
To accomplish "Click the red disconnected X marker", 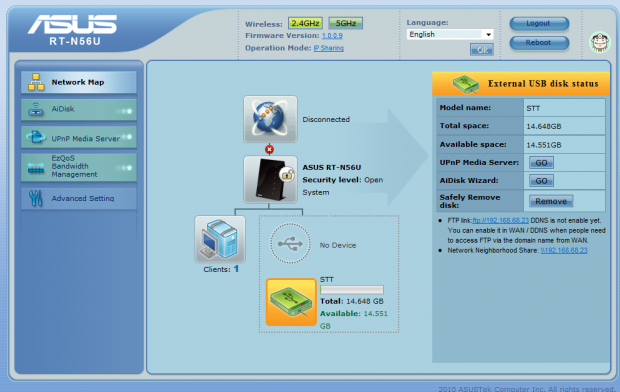I will click(269, 149).
